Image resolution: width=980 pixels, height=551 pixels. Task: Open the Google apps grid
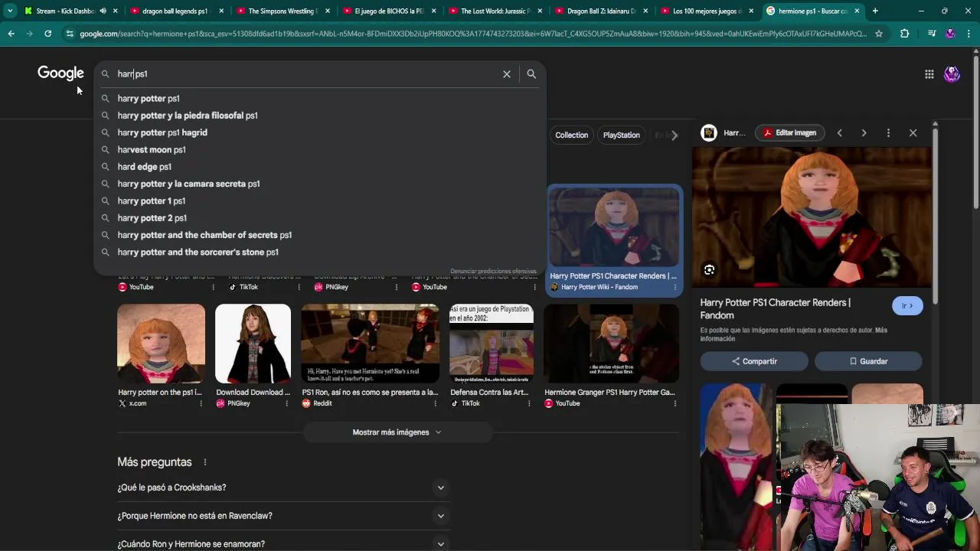929,74
